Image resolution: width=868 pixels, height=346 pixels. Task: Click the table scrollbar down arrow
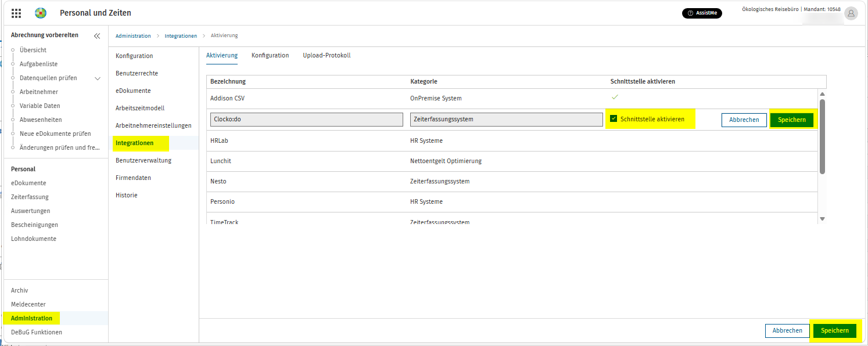pos(822,218)
